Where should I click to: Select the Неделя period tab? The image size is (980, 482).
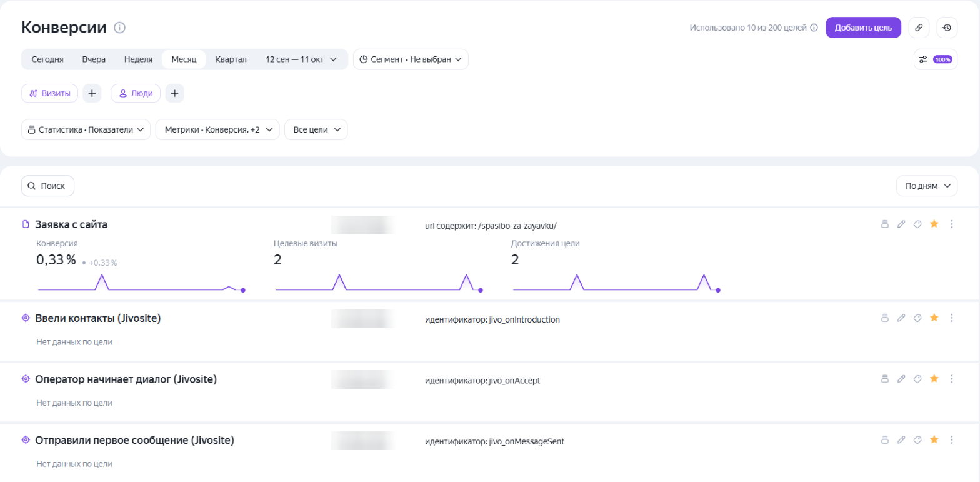[138, 59]
